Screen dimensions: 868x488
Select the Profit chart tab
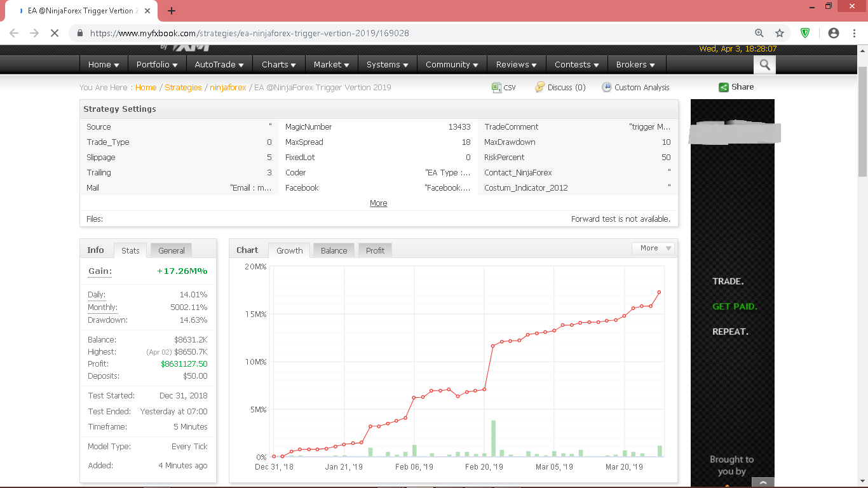pos(375,250)
